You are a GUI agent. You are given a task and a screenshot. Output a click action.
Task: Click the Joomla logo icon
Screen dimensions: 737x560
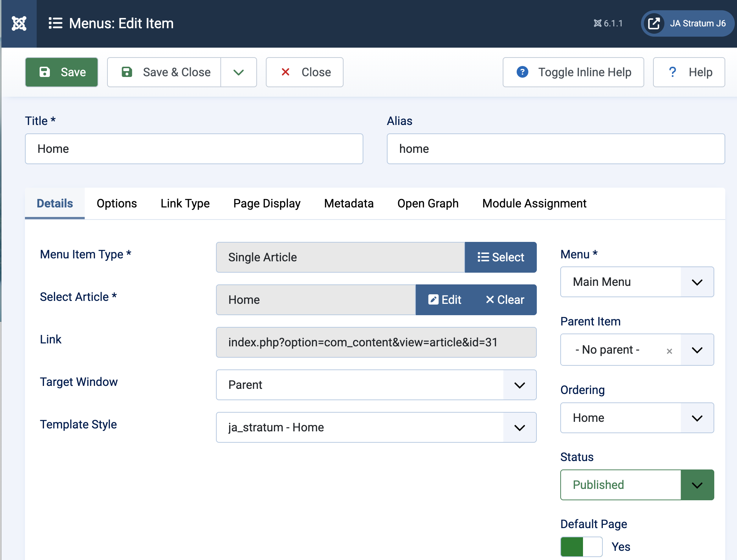(x=19, y=23)
